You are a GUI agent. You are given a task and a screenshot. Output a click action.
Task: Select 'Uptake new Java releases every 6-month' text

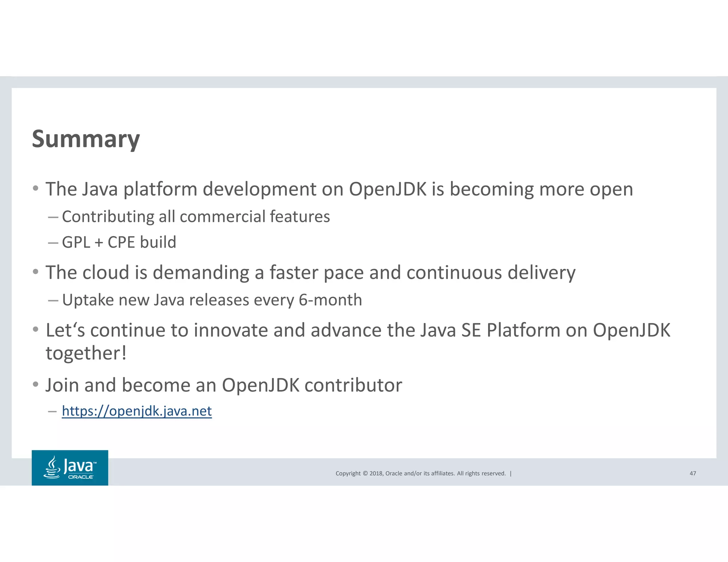[212, 300]
